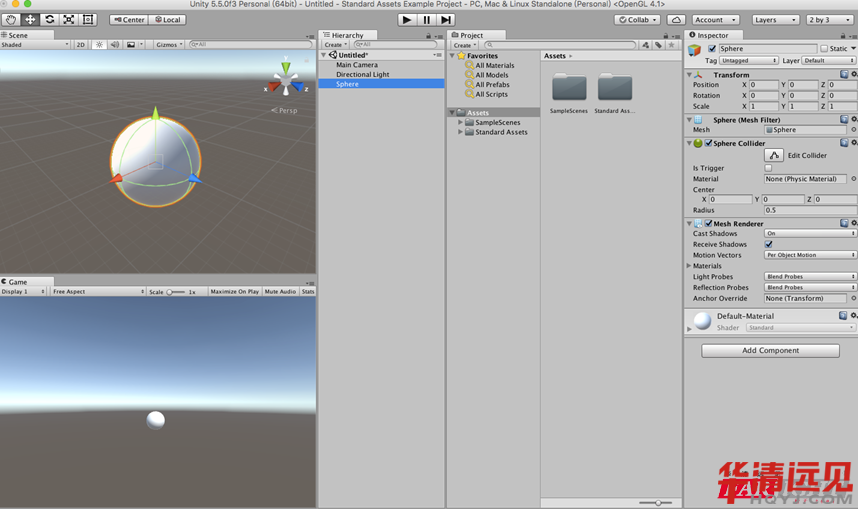858x509 pixels.
Task: Open the Cast Shadows dropdown
Action: coord(810,233)
